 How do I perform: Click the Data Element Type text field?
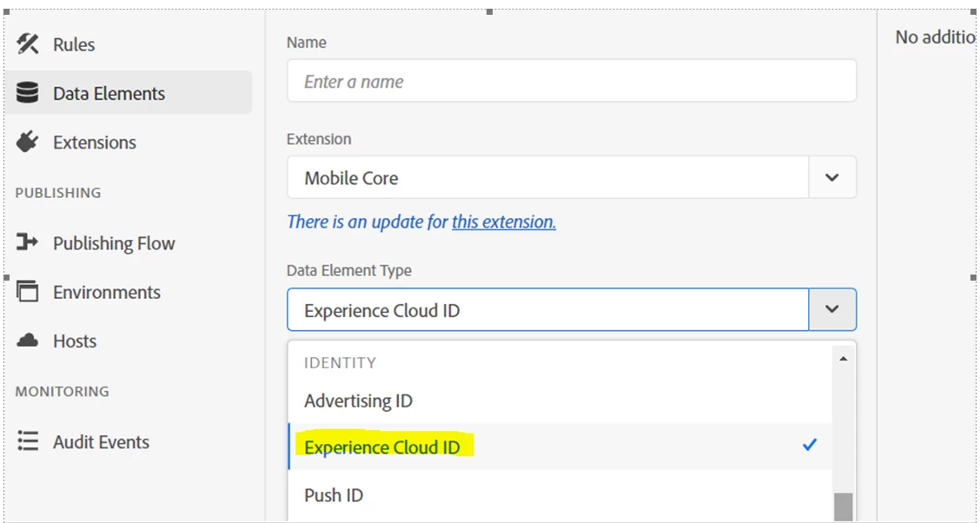click(547, 310)
